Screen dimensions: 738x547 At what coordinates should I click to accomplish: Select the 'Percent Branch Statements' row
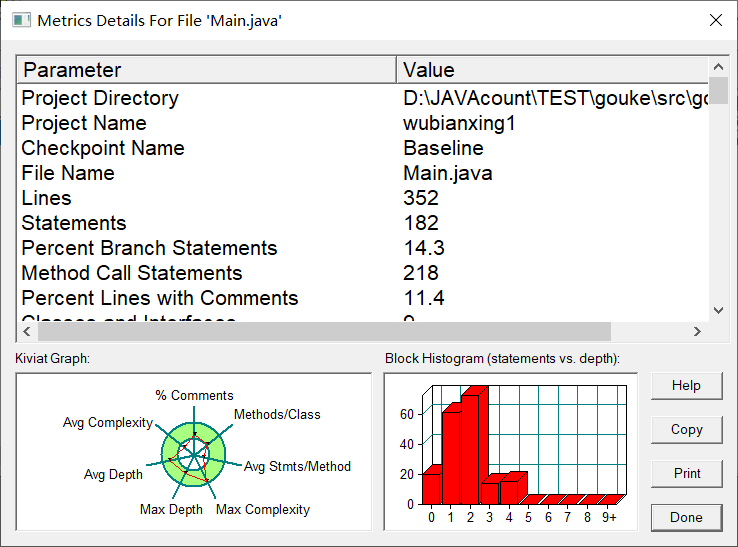coord(362,248)
